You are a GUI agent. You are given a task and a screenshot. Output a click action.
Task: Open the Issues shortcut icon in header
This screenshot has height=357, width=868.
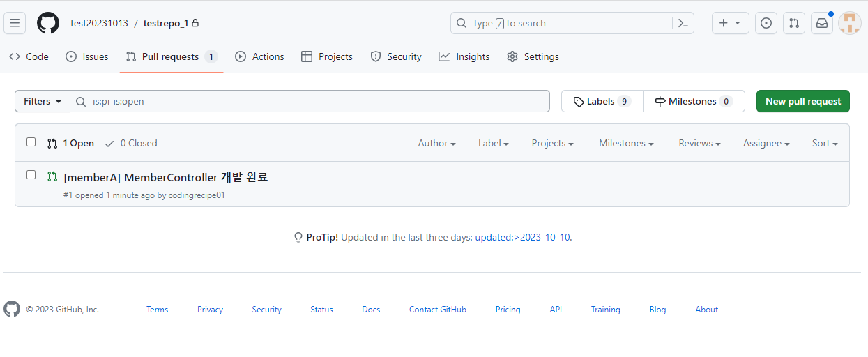point(766,23)
